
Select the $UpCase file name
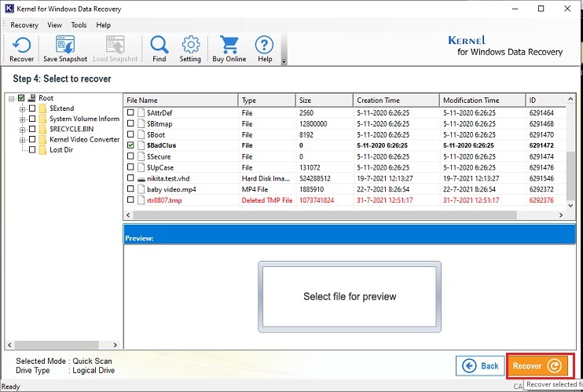pos(160,167)
